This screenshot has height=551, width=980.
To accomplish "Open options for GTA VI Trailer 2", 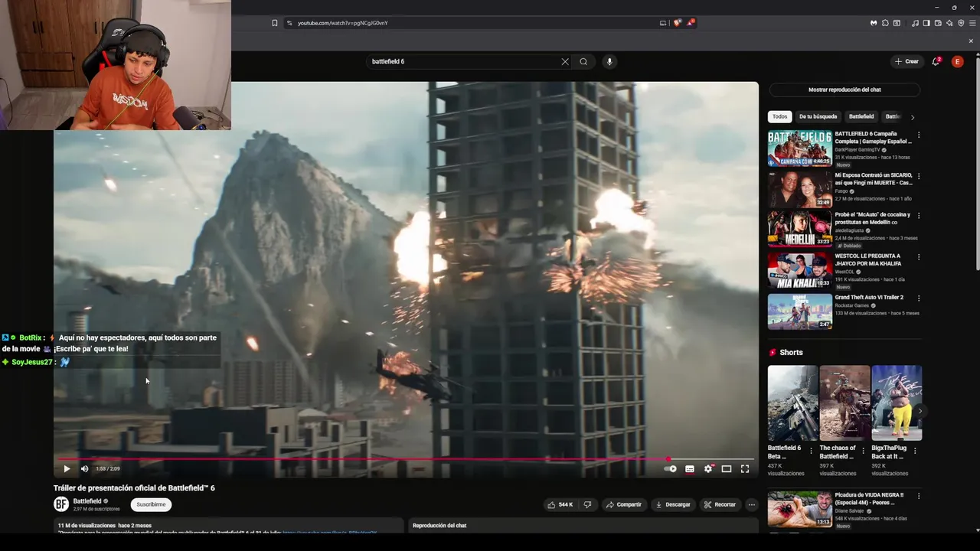I will coord(919,298).
